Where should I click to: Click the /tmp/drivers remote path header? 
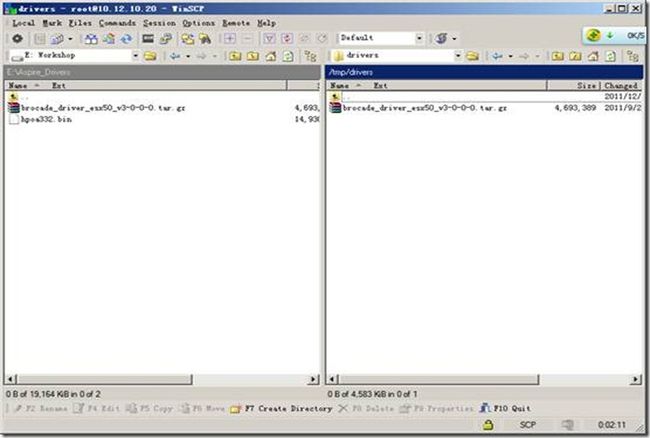pyautogui.click(x=484, y=72)
